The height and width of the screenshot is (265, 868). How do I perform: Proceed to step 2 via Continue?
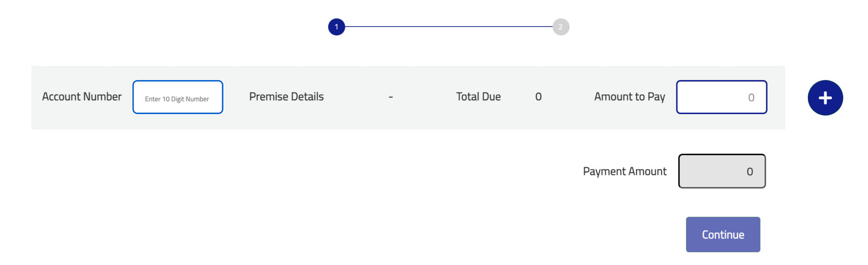(x=723, y=234)
